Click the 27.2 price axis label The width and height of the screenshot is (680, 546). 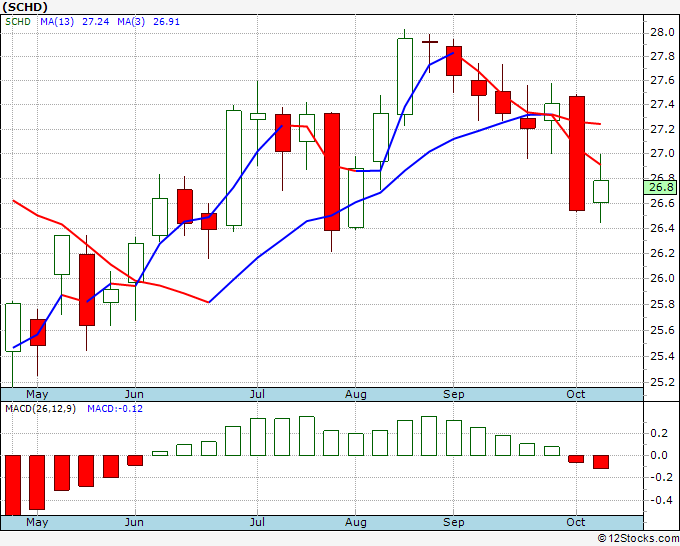(662, 129)
